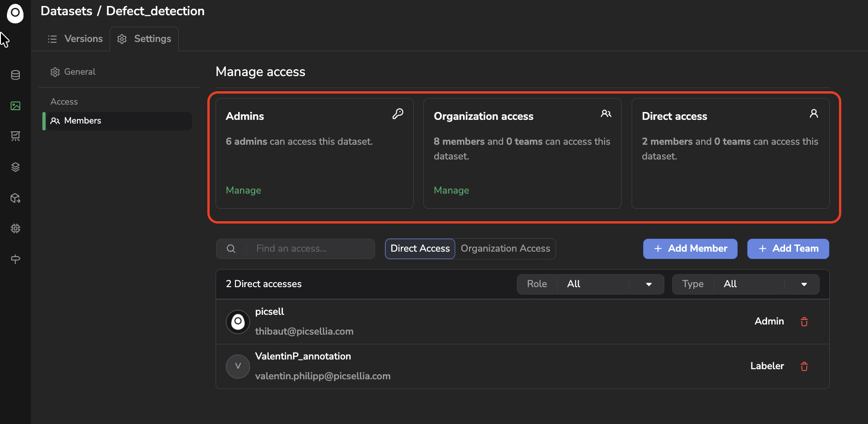Viewport: 868px width, 424px height.
Task: Open the Datasets image icon in sidebar
Action: 15,106
